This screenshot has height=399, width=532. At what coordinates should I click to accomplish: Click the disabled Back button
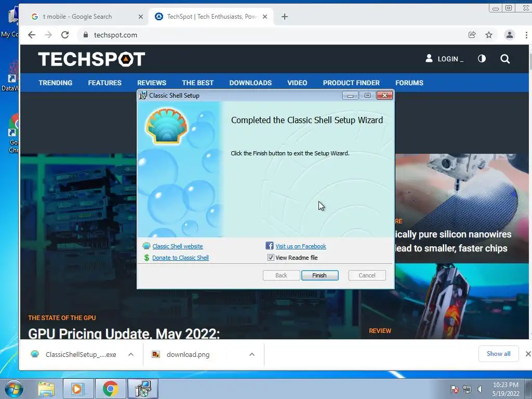(281, 275)
